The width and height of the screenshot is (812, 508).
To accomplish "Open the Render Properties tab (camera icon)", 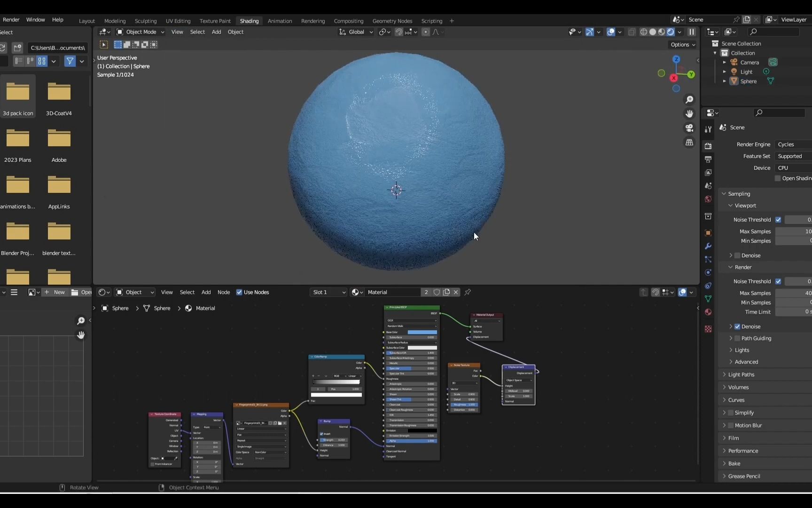I will pos(709,147).
